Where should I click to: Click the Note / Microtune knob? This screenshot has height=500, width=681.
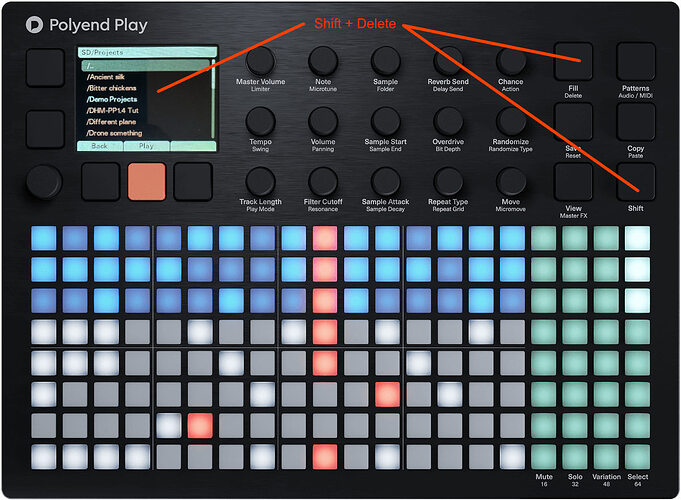tap(323, 61)
